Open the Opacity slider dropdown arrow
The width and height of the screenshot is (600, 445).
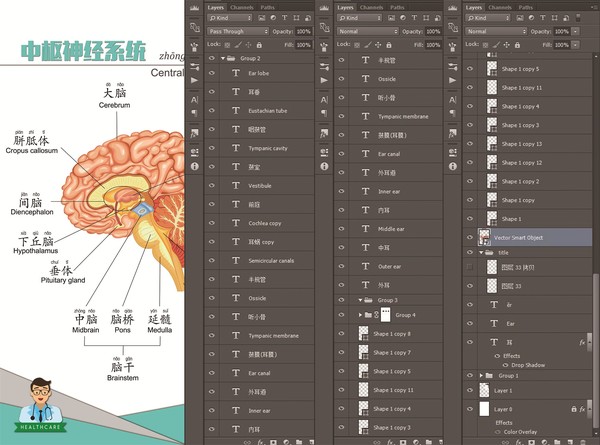576,31
